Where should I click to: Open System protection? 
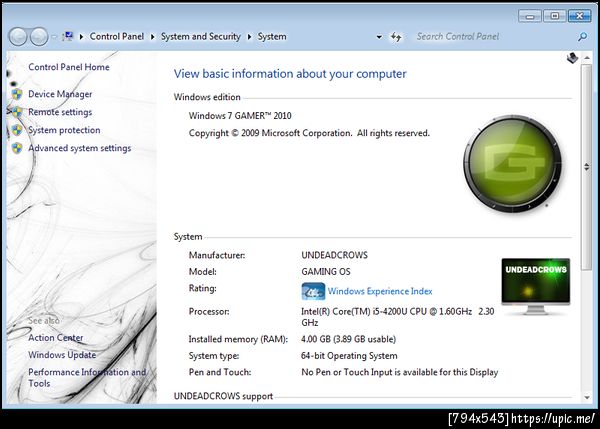pos(64,130)
